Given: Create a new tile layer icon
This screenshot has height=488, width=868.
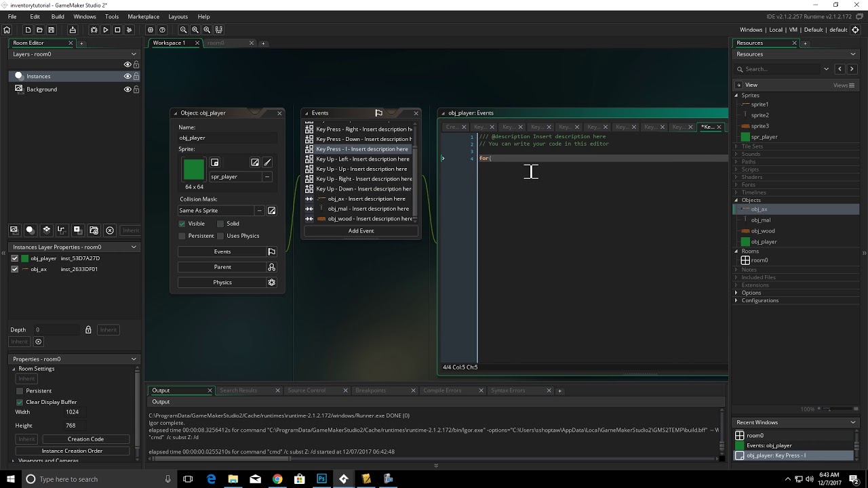Looking at the screenshot, I should [x=46, y=230].
